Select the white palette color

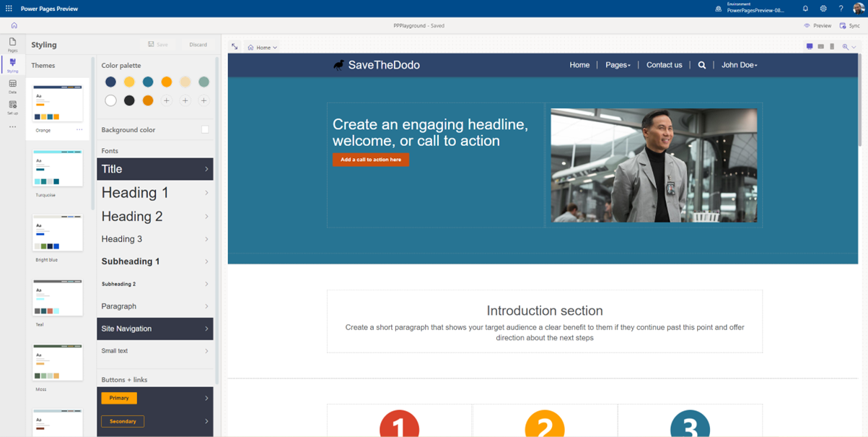(x=110, y=101)
